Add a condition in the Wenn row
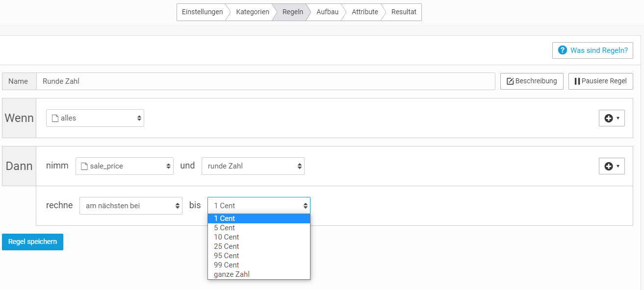The image size is (644, 290). [612, 118]
